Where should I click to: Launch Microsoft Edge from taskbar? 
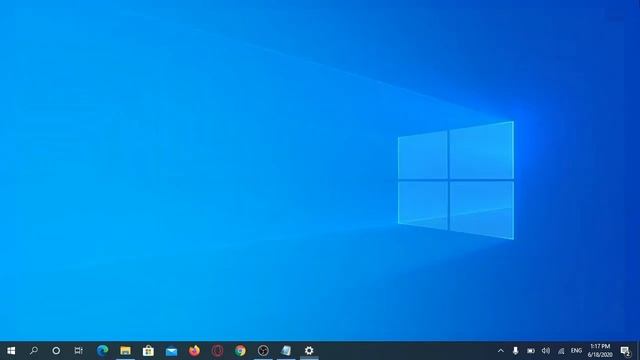(102, 351)
